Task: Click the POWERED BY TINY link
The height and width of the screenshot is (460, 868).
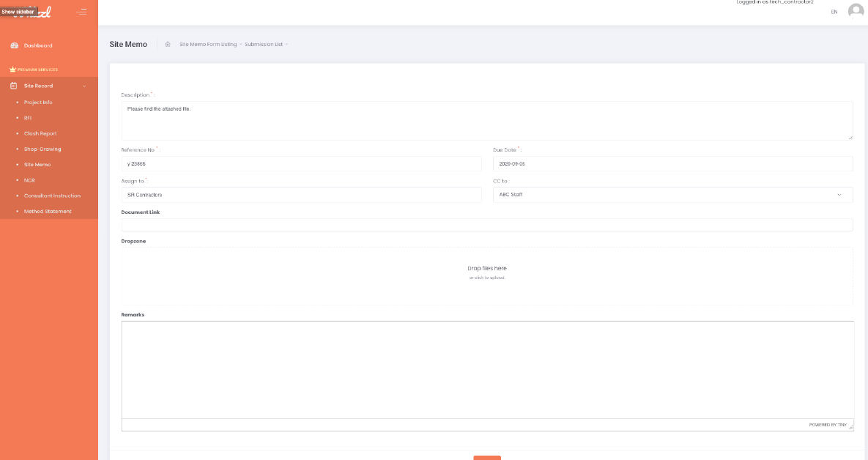Action: click(827, 425)
